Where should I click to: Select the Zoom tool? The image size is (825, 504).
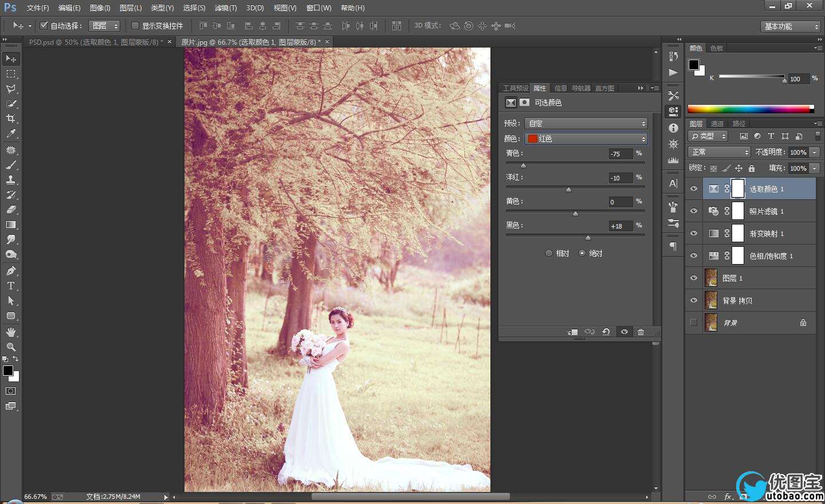(x=11, y=347)
